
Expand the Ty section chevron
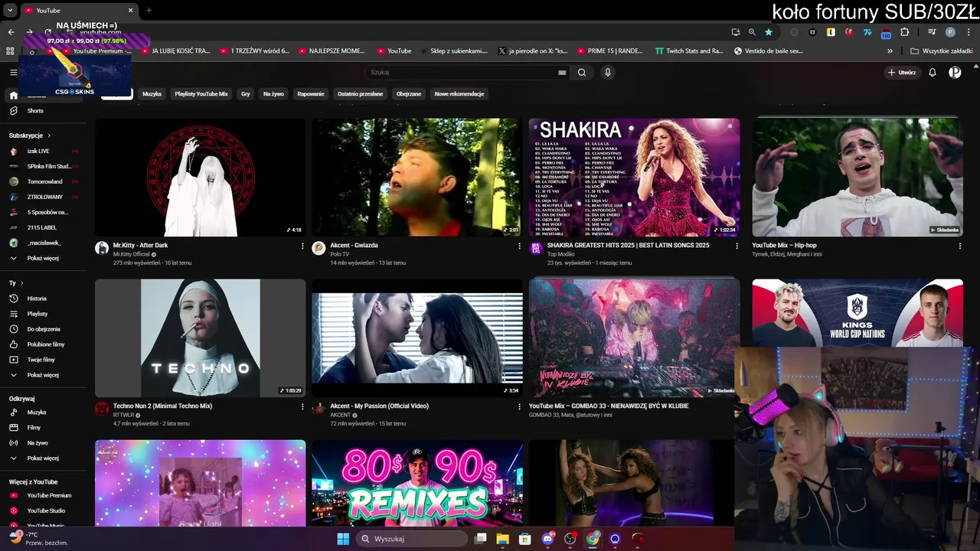coord(21,283)
